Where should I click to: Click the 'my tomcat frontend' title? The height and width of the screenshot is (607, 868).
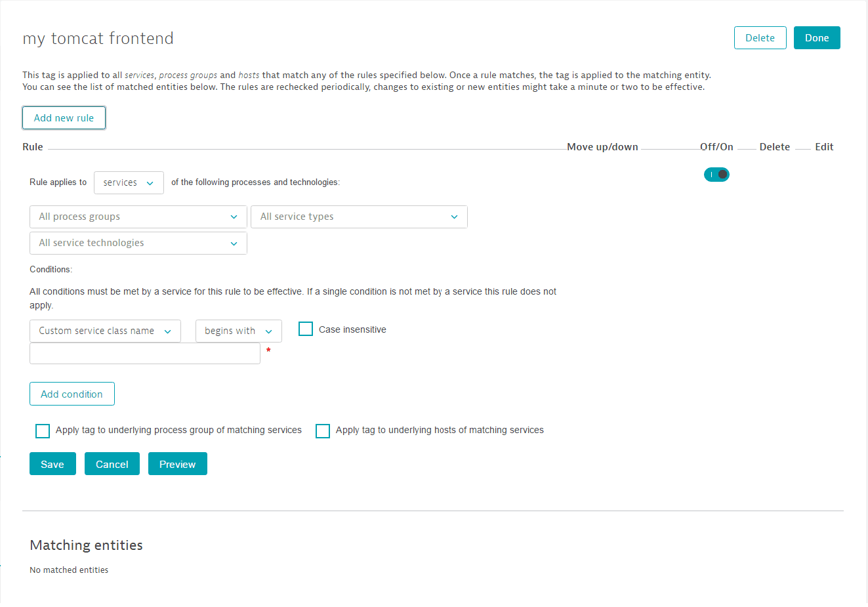coord(98,38)
